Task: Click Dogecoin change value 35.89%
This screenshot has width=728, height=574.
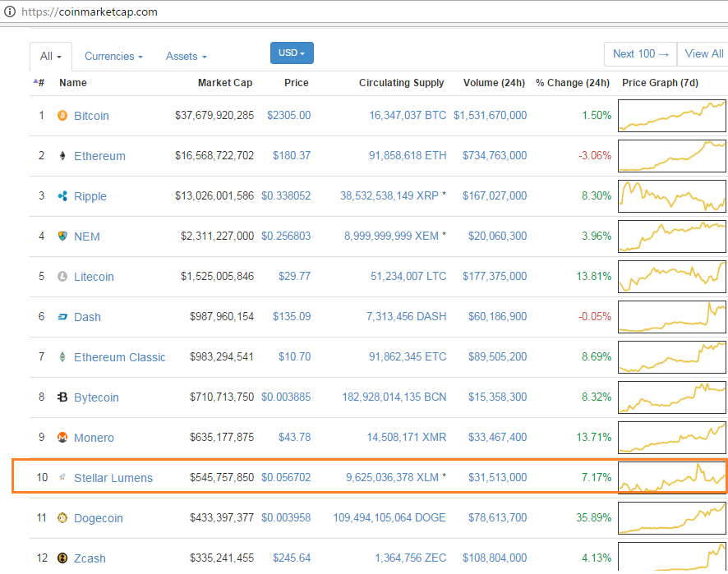Action: tap(594, 517)
